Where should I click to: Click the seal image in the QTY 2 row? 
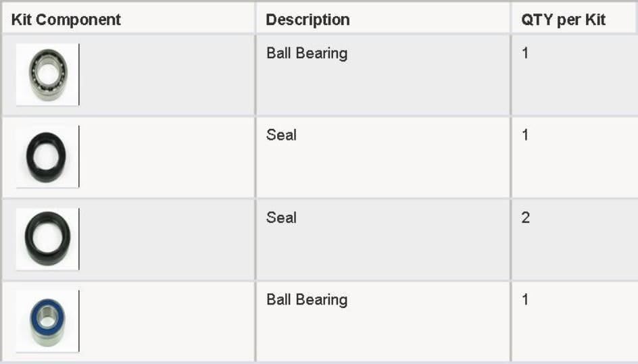click(x=47, y=238)
